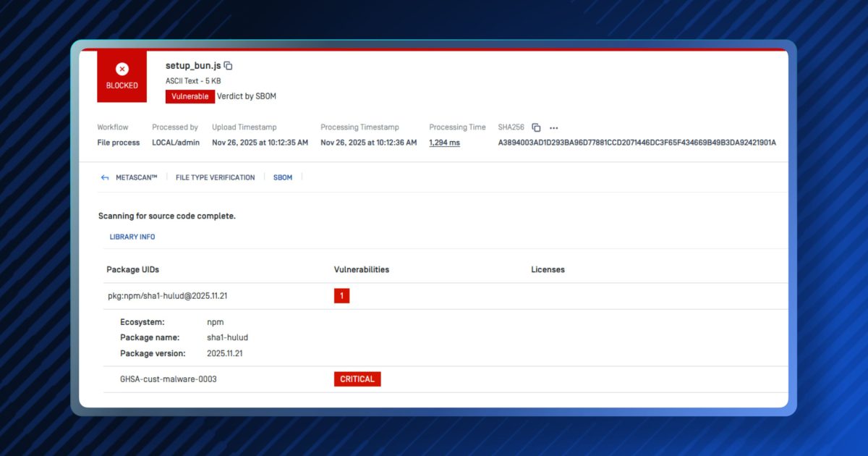Viewport: 868px width, 456px height.
Task: Expand the LIBRARY INFO section
Action: click(132, 237)
